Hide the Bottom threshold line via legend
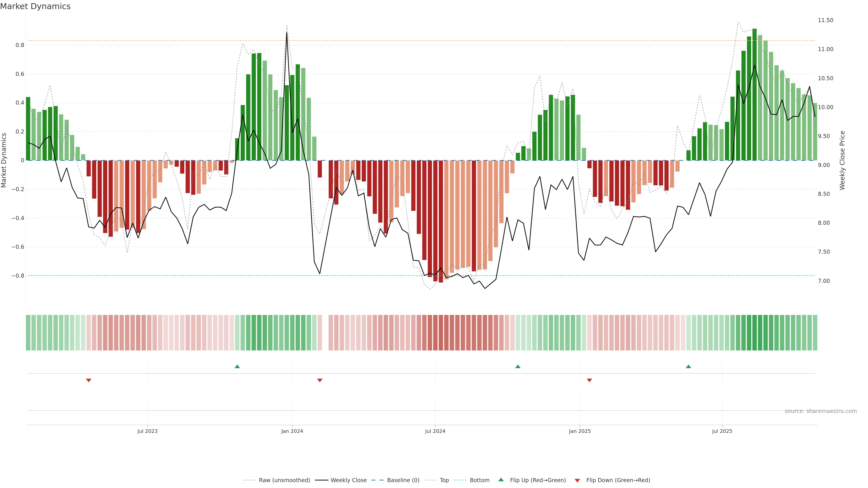 coord(479,480)
